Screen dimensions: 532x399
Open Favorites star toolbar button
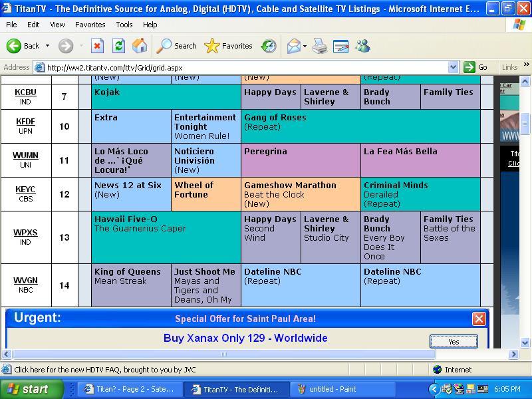tap(228, 46)
